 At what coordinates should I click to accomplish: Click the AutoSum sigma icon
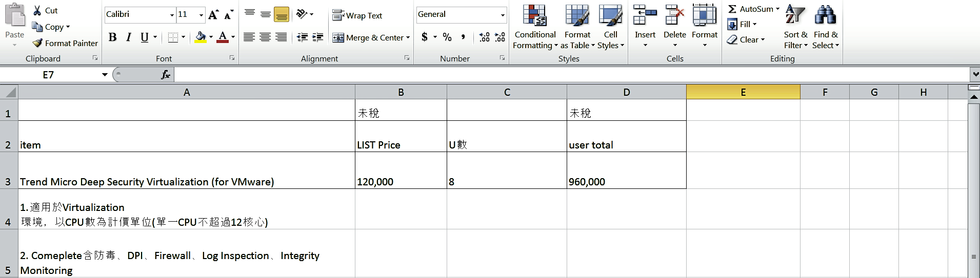point(732,9)
